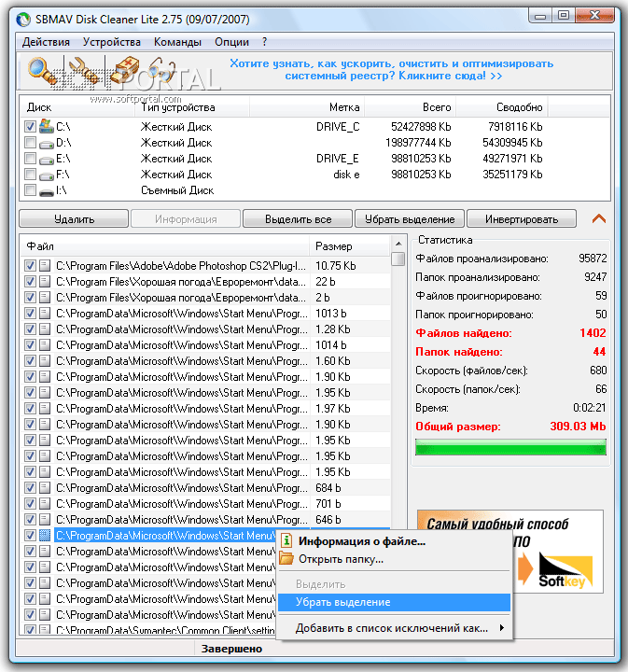Sort file list by Размер column header
The image size is (628, 672).
pos(349,246)
